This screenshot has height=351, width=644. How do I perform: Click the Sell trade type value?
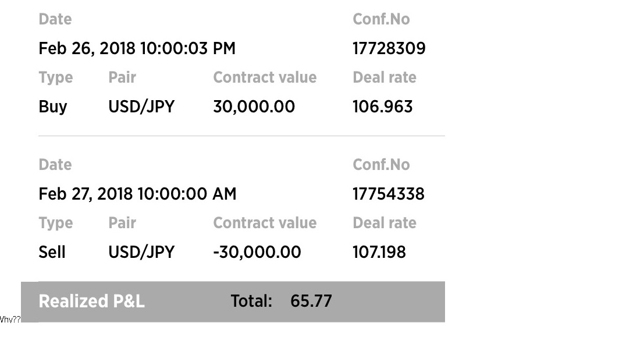click(x=52, y=252)
